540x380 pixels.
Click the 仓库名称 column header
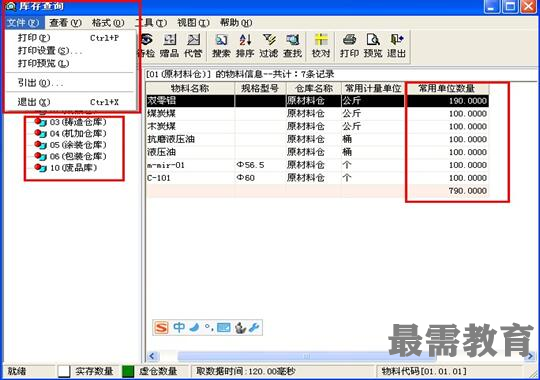313,89
